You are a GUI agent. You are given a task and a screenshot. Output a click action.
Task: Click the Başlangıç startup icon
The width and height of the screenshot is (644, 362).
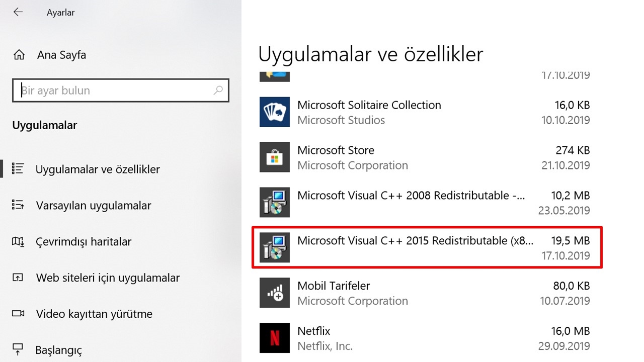coord(19,349)
